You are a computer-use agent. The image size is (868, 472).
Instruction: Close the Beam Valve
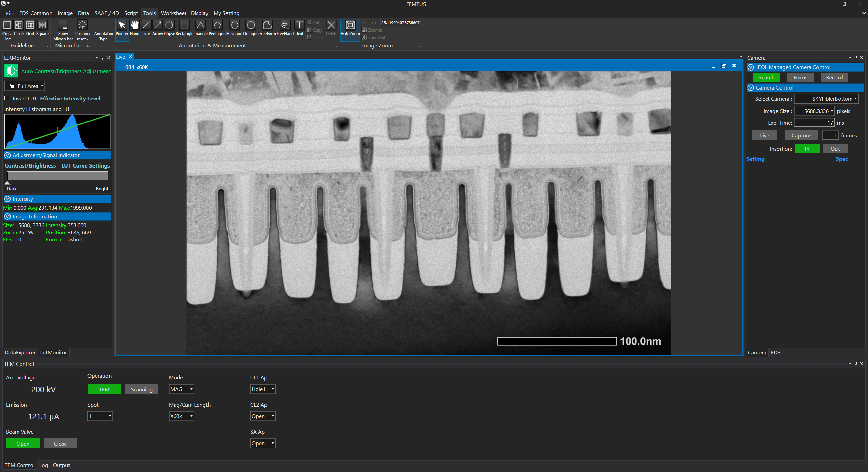coord(60,444)
